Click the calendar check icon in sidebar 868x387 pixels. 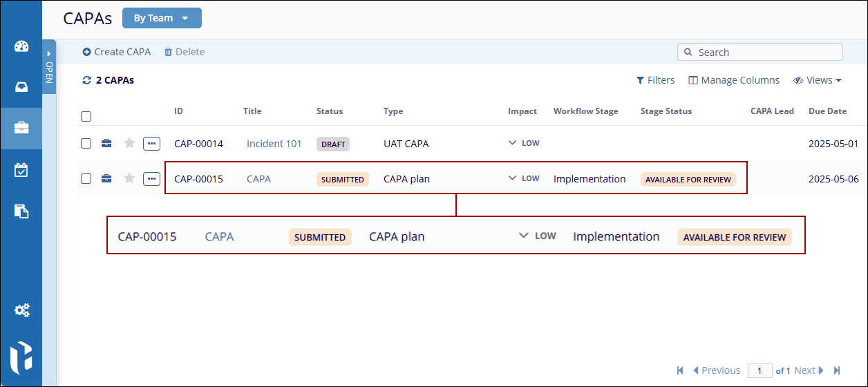pos(21,169)
